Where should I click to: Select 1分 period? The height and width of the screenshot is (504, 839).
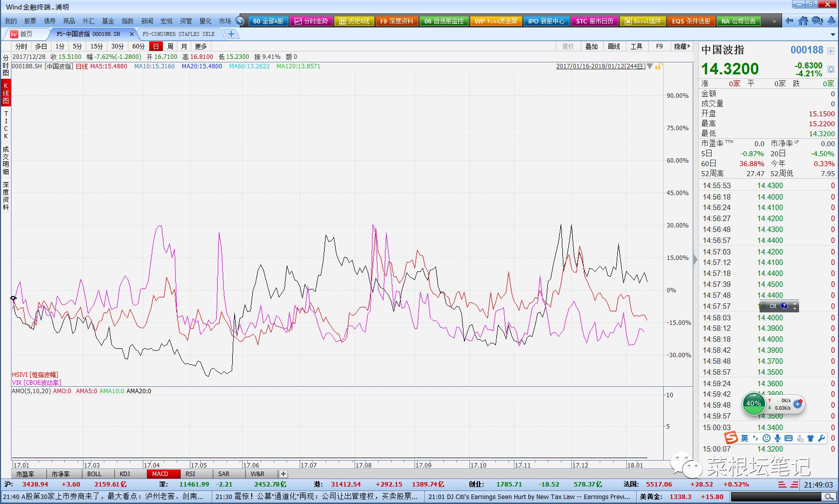60,46
